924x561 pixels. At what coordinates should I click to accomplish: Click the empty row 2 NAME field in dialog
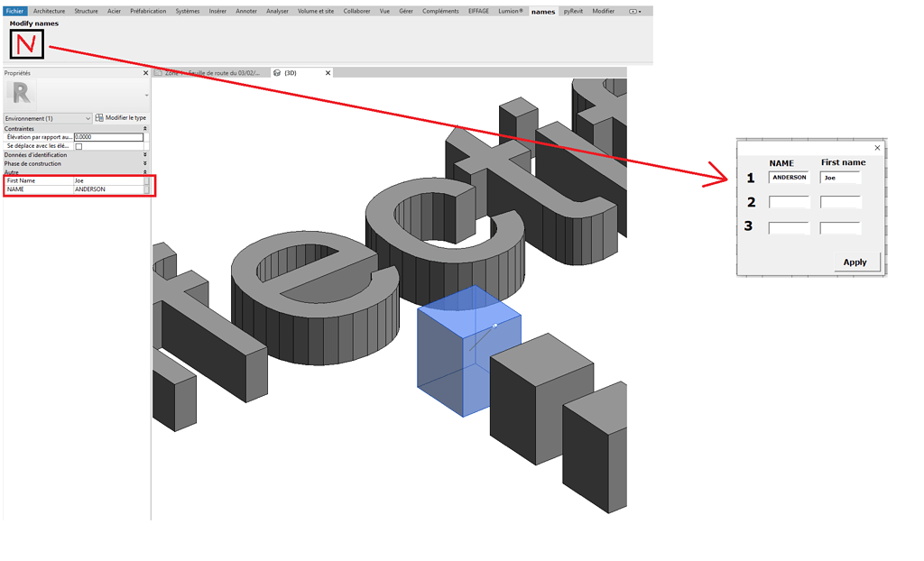coord(789,201)
